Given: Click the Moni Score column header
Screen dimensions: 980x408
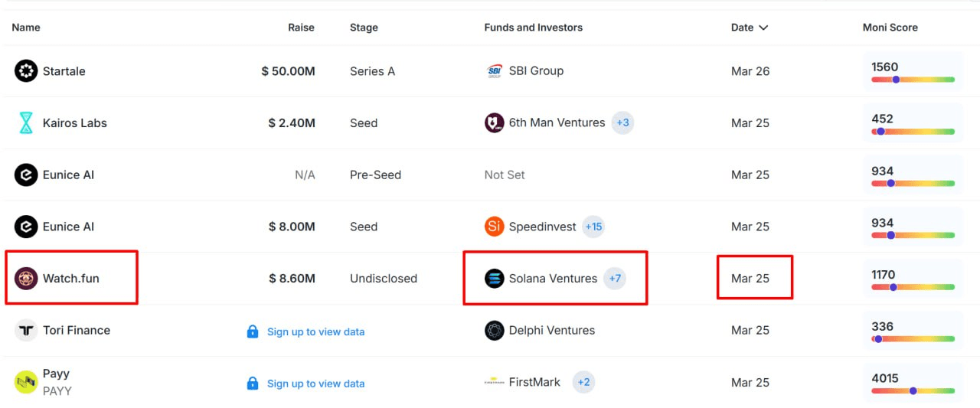Looking at the screenshot, I should coord(890,28).
